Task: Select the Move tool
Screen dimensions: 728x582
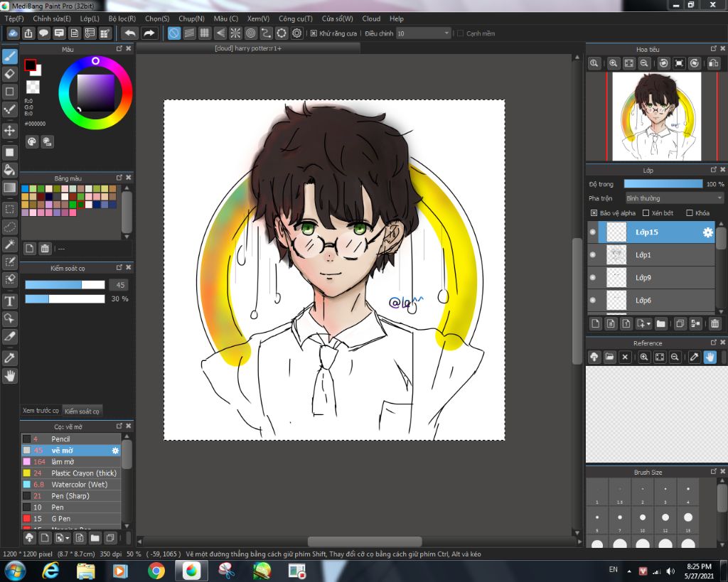Action: 10,131
